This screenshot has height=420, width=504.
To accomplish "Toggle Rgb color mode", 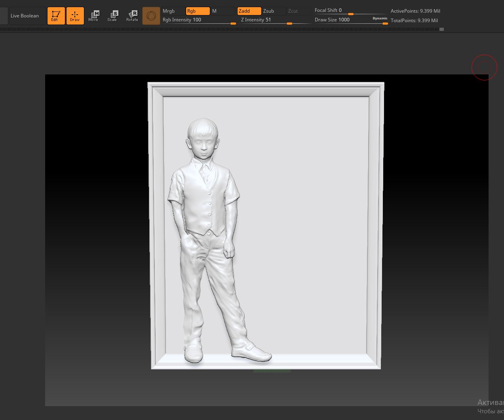I will click(198, 11).
